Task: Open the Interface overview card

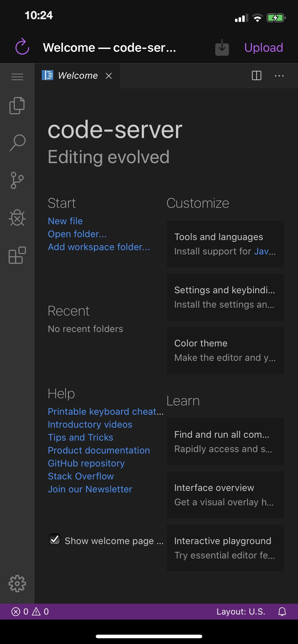Action: (225, 495)
